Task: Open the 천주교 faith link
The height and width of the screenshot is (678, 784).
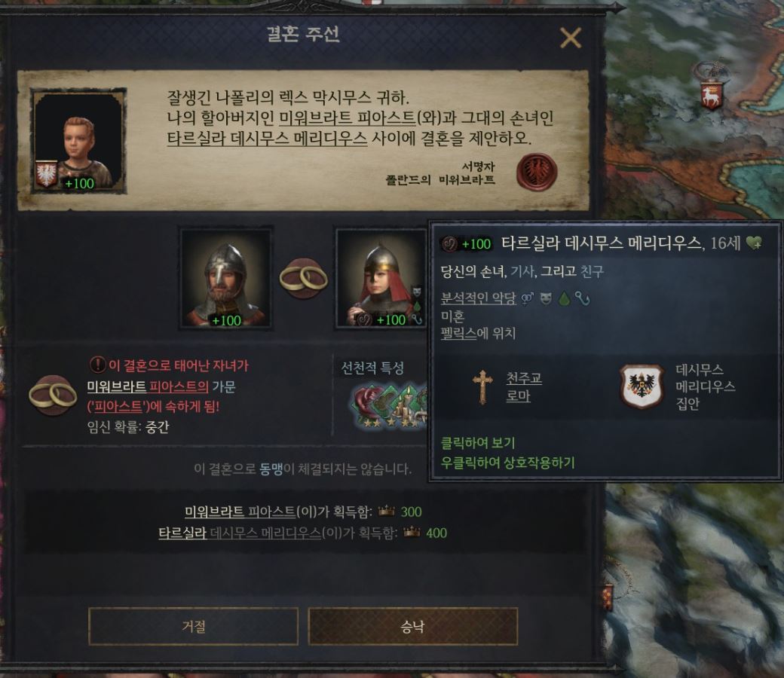Action: 523,378
